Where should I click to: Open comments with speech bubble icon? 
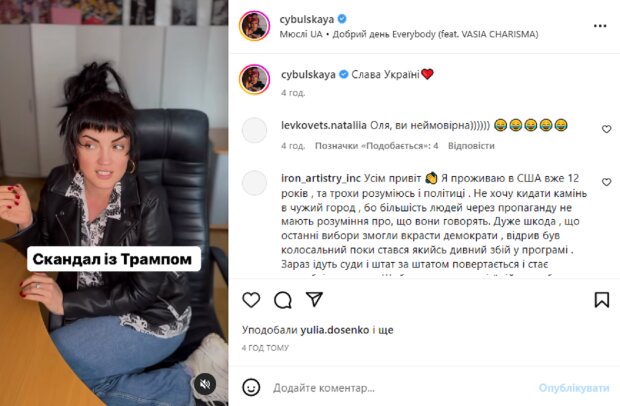283,300
